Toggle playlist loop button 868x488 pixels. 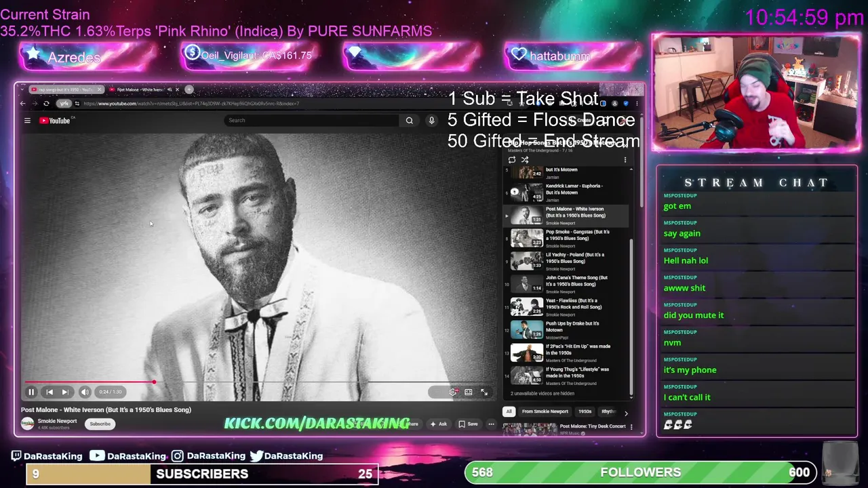512,160
